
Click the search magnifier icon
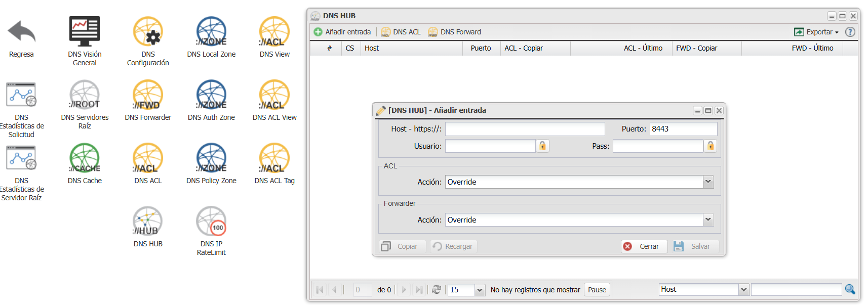coord(850,289)
